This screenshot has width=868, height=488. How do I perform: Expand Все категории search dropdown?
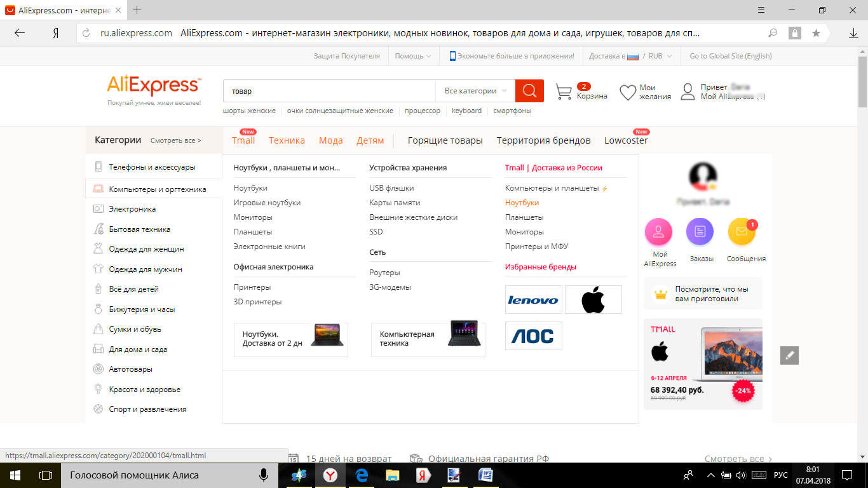click(x=475, y=91)
